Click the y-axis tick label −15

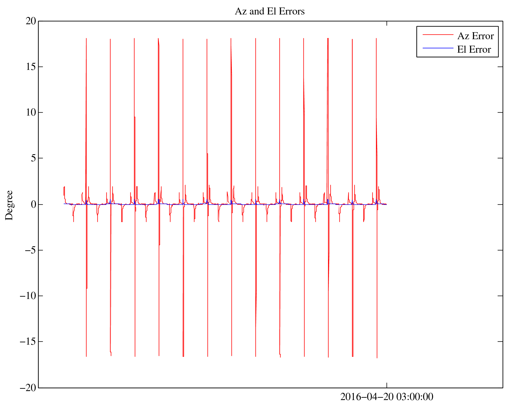click(x=28, y=342)
